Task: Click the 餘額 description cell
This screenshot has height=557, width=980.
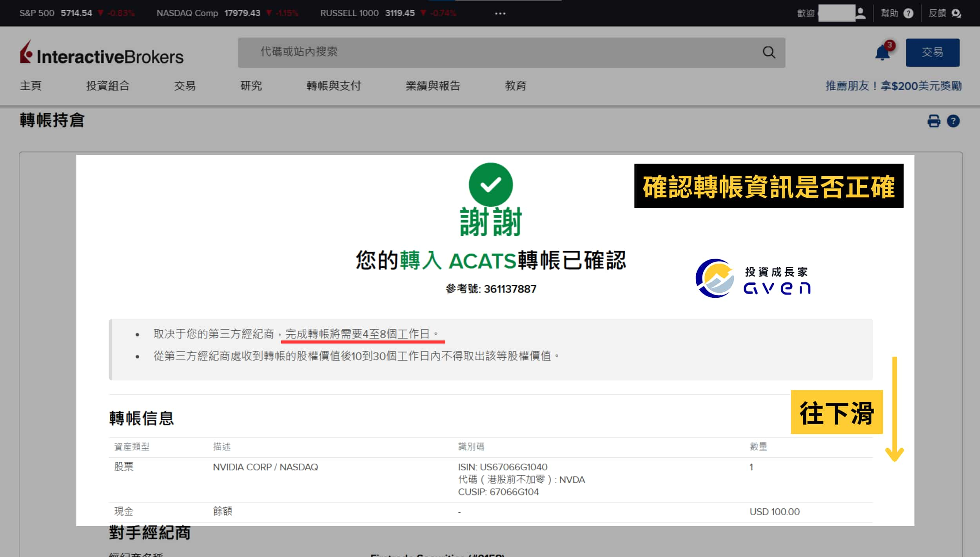Action: [223, 511]
